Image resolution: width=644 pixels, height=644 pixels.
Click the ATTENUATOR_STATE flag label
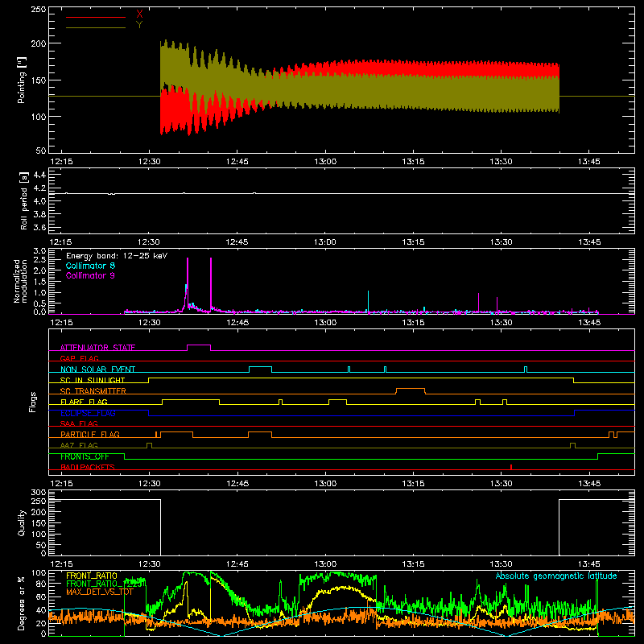[97, 348]
